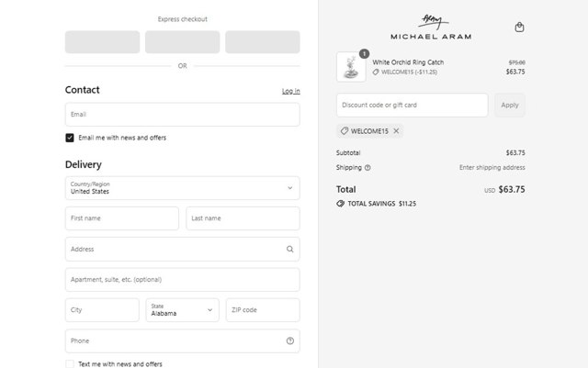The width and height of the screenshot is (588, 368).
Task: Click the Michael Aram logo
Action: [x=431, y=27]
